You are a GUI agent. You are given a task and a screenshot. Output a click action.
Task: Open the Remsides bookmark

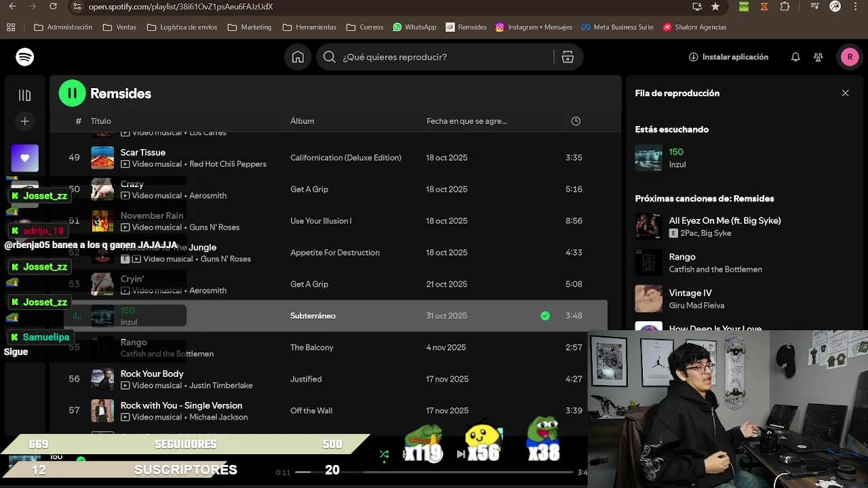466,27
